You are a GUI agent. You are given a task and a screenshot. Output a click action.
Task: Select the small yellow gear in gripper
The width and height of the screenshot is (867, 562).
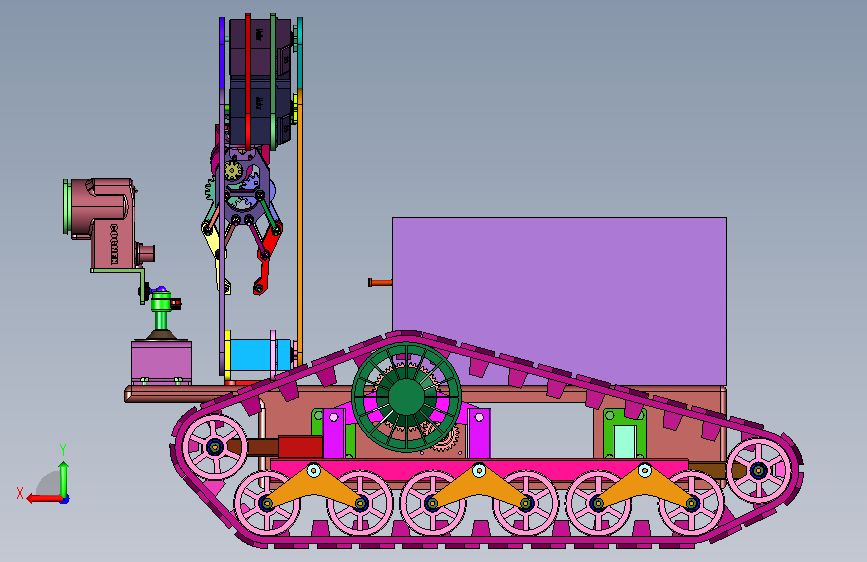[x=233, y=170]
